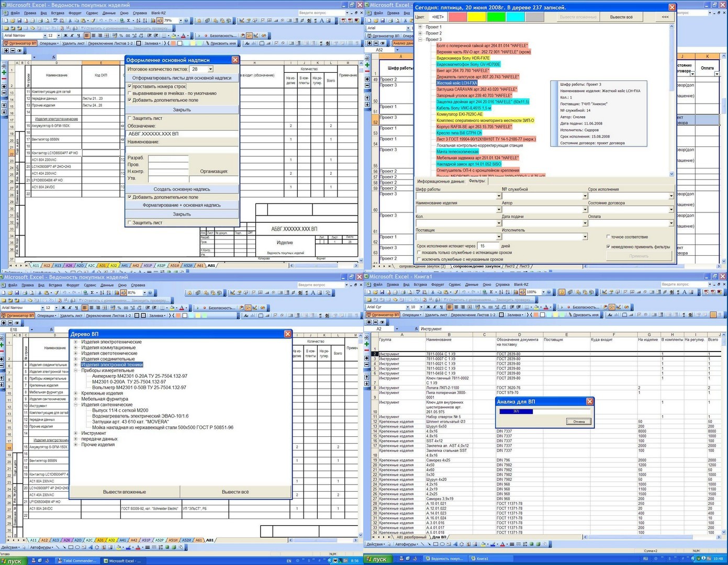Open 'Срок исполнения' filter dropdown
This screenshot has height=565, width=728.
click(671, 196)
